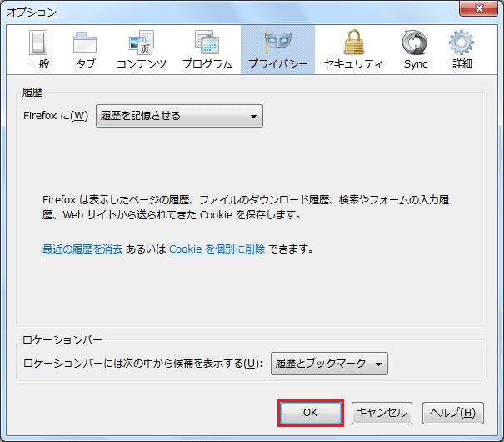The image size is (504, 442).
Task: Confirm settings with the OK button
Action: 311,413
